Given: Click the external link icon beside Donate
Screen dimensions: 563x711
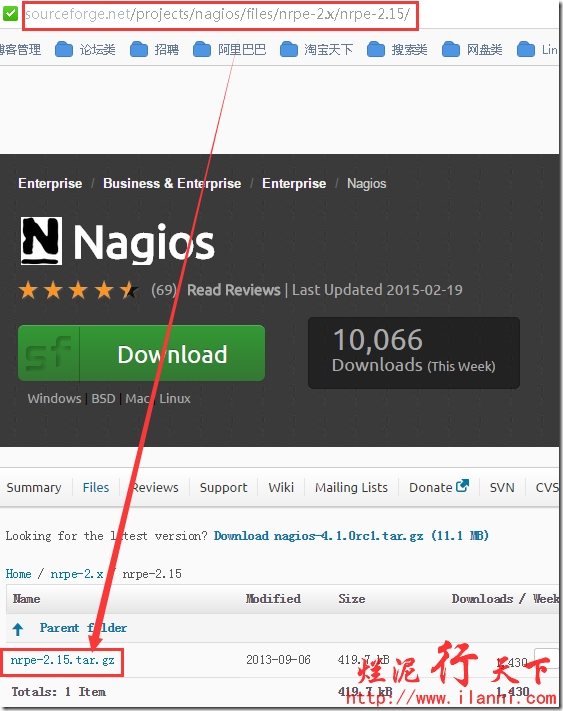Looking at the screenshot, I should pyautogui.click(x=462, y=486).
